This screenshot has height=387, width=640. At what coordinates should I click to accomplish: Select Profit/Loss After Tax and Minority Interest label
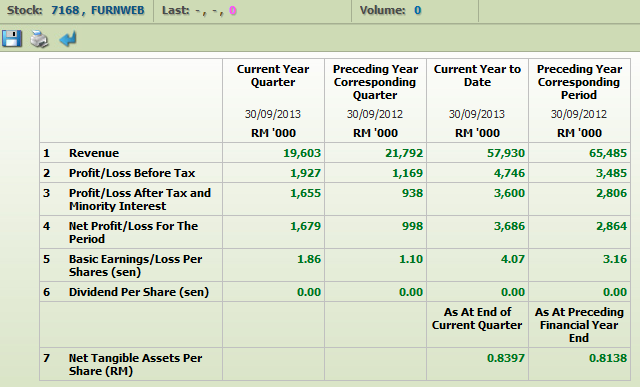pos(140,199)
